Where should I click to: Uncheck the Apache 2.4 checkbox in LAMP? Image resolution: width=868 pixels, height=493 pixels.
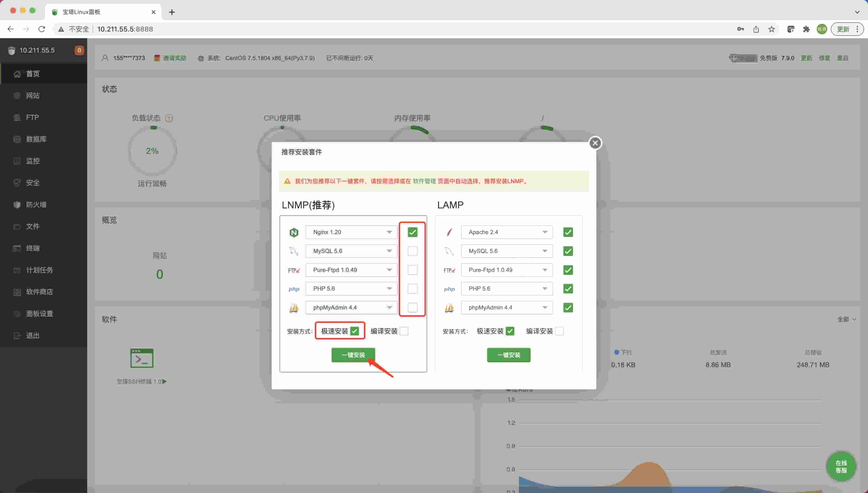point(568,232)
